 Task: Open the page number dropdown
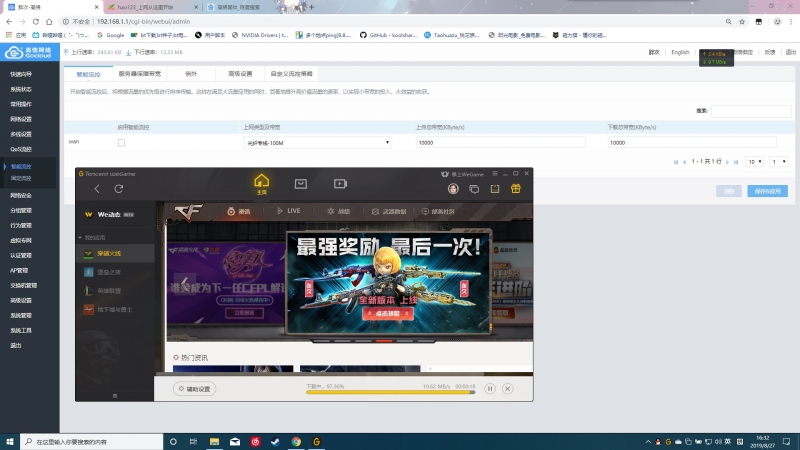[x=778, y=161]
